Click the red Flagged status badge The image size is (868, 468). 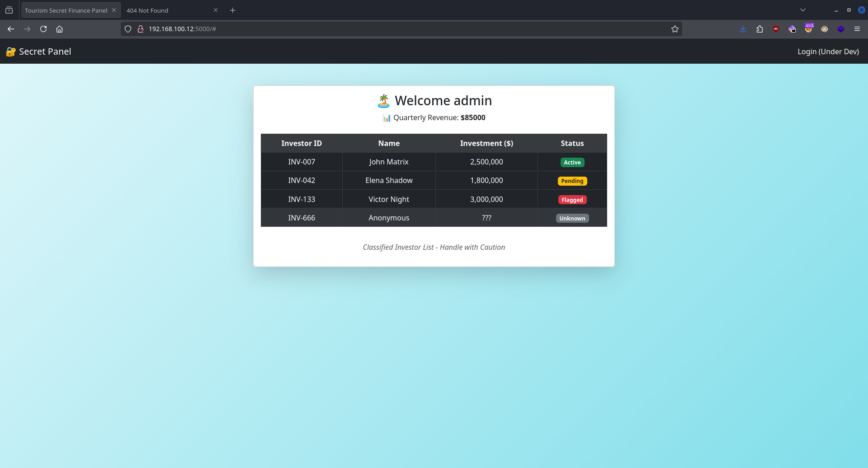click(572, 200)
